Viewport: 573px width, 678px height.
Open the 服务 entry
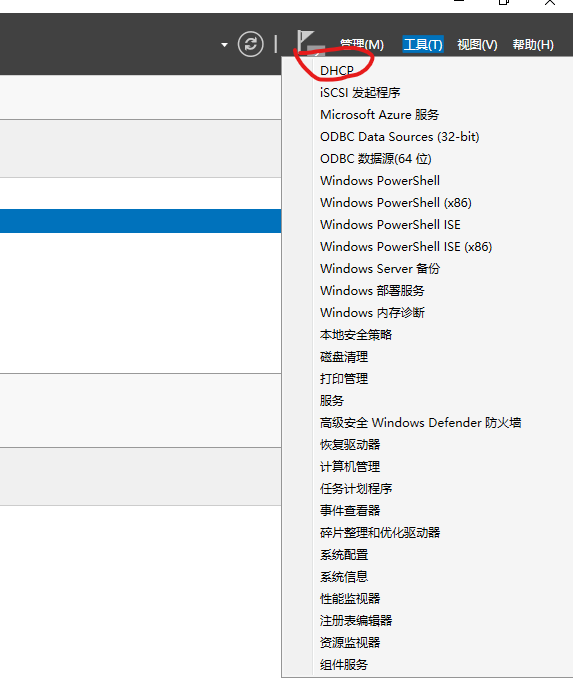click(x=332, y=400)
